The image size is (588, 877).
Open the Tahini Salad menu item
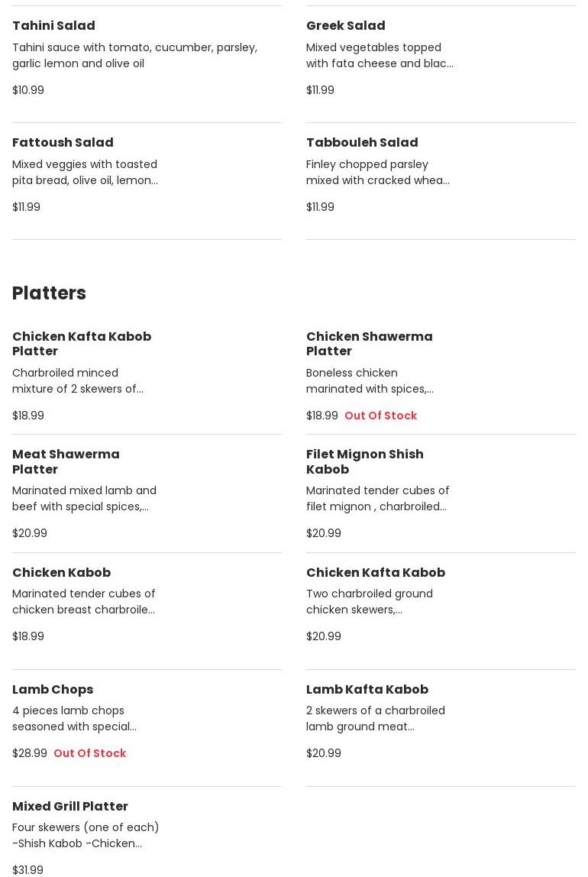point(53,25)
